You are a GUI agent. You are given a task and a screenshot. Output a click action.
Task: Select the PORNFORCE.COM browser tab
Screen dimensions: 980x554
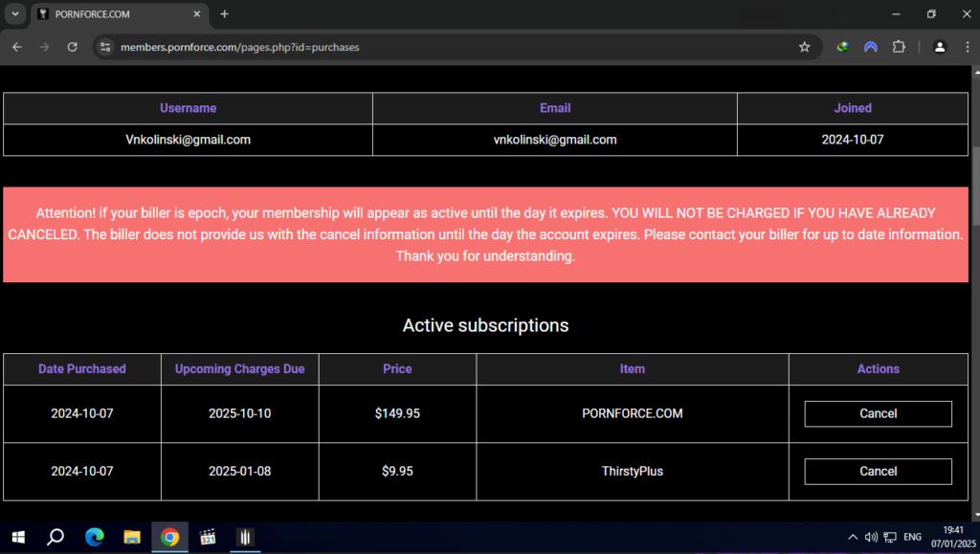click(x=113, y=14)
